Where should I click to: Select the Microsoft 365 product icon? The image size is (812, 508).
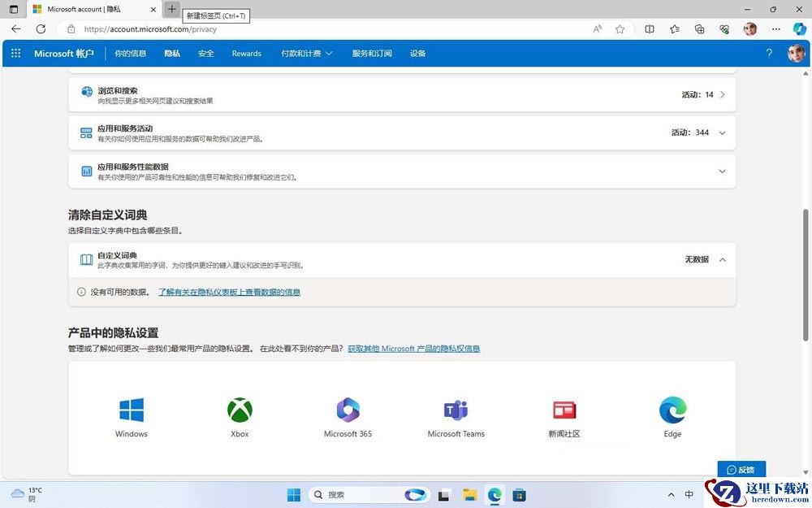click(348, 410)
